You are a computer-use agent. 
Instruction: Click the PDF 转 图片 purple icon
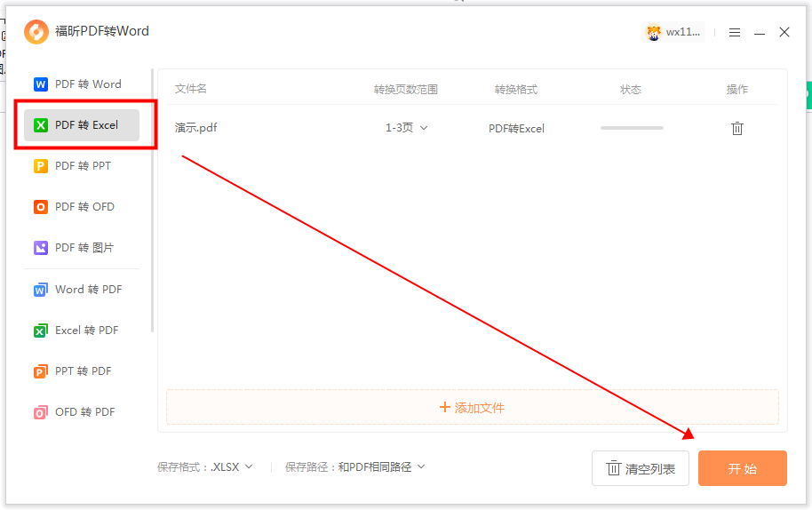pyautogui.click(x=40, y=248)
